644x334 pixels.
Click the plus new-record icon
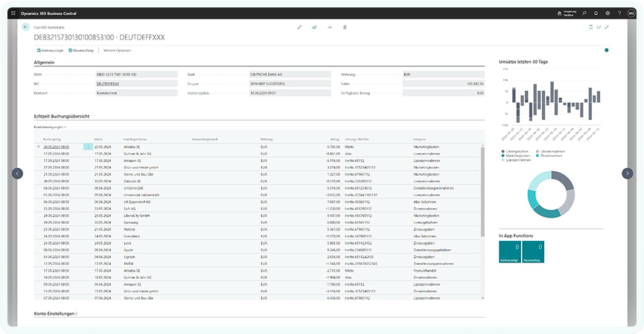(330, 27)
